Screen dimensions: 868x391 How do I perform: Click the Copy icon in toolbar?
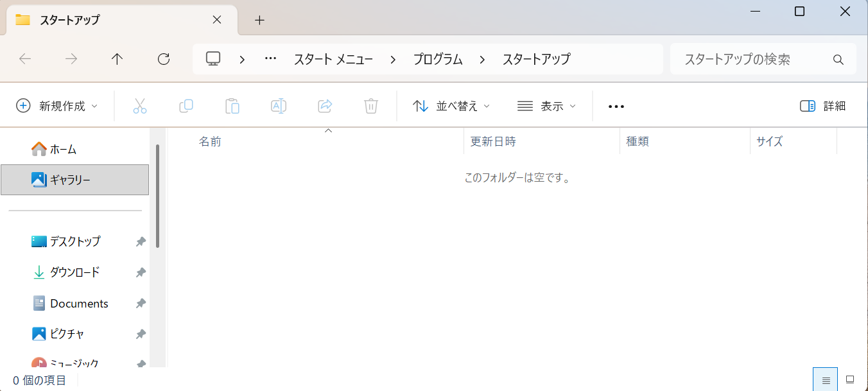point(186,106)
